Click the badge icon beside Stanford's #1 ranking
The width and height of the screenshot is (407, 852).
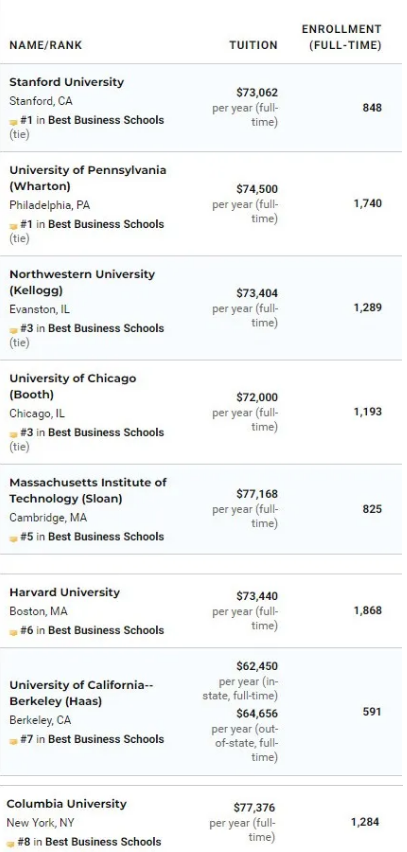(x=14, y=122)
